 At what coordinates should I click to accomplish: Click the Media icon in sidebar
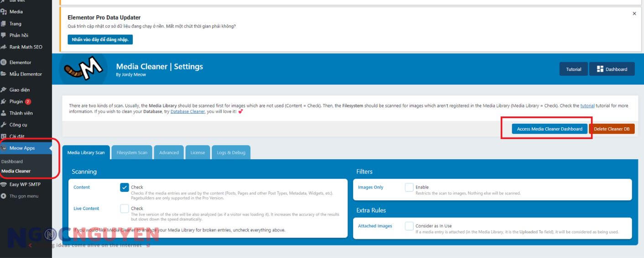coord(4,12)
